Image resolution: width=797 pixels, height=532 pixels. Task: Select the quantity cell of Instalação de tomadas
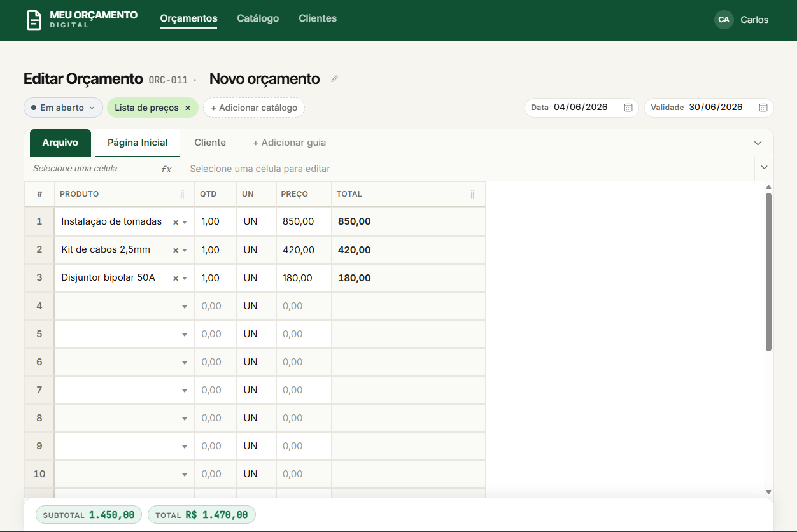(x=216, y=221)
